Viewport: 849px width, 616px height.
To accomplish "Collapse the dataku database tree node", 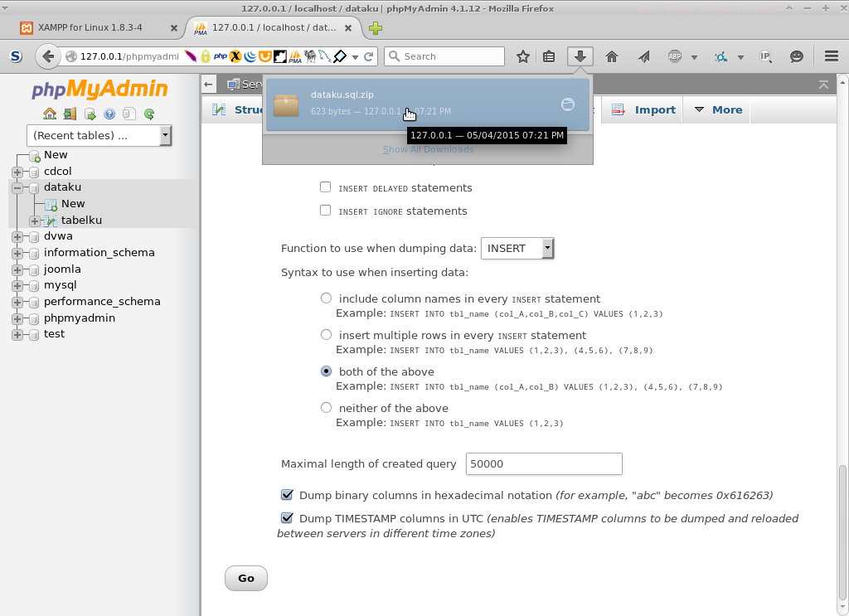I will pyautogui.click(x=18, y=187).
